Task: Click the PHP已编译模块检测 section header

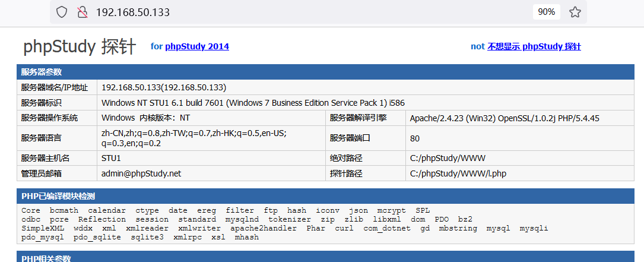Action: (x=58, y=196)
